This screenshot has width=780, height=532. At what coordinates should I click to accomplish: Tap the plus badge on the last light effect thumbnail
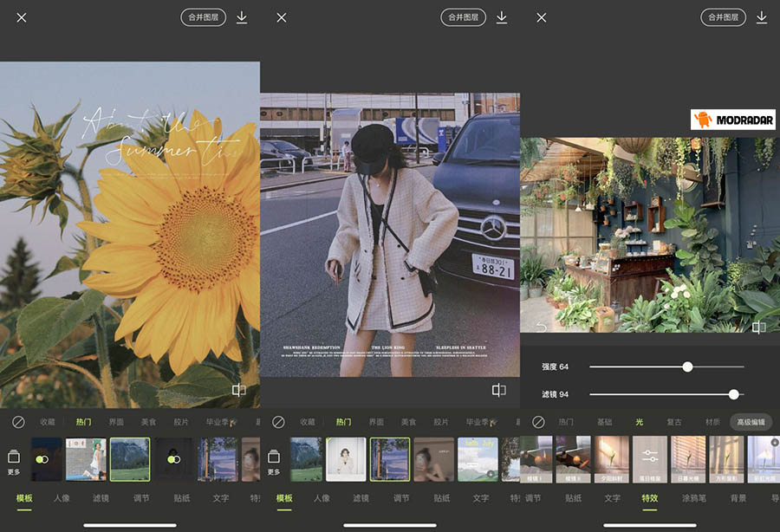pyautogui.click(x=775, y=442)
